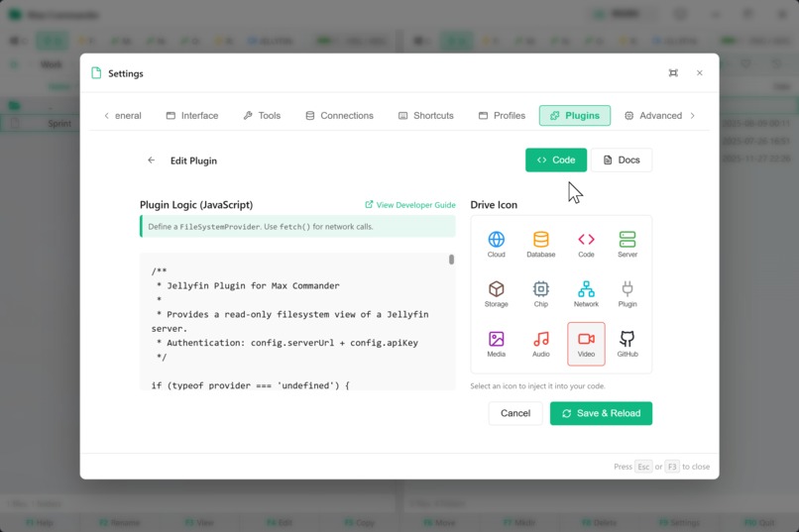Open the Advanced settings tab
Viewport: 799px width, 532px height.
point(653,116)
